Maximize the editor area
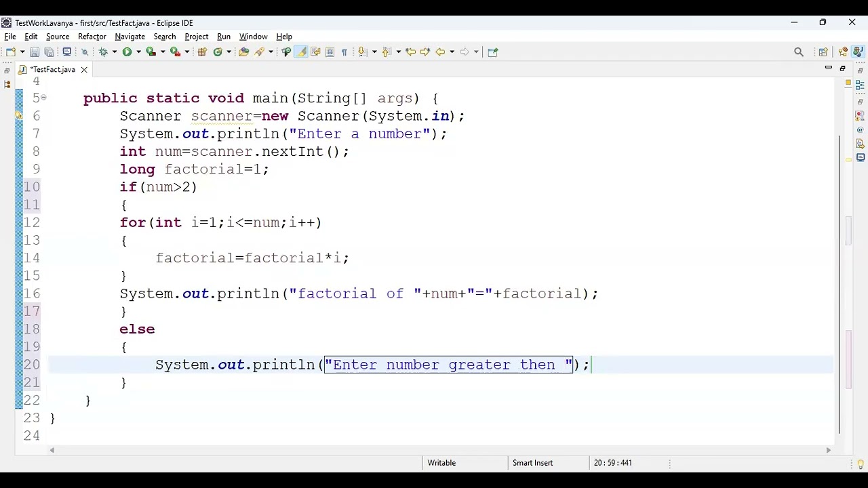This screenshot has height=488, width=868. (x=842, y=68)
